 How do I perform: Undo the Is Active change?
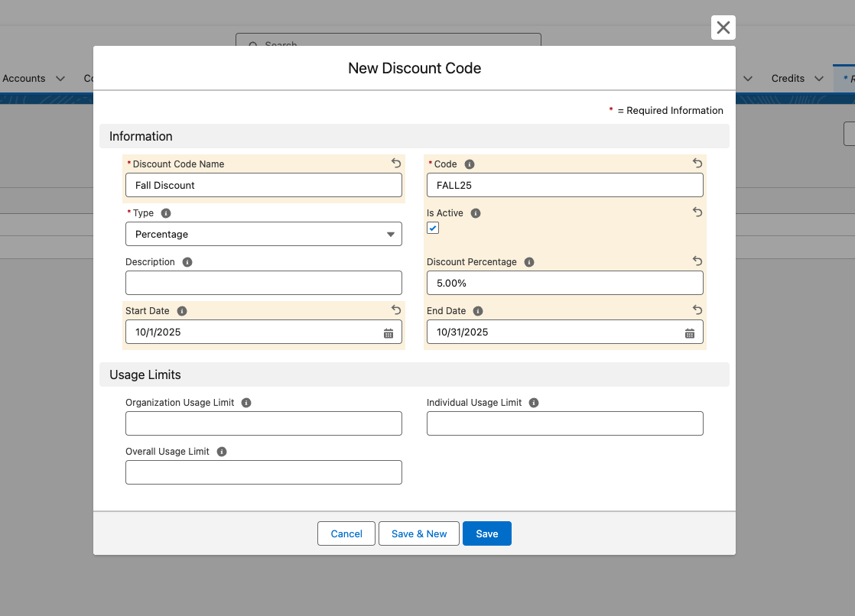pos(697,212)
